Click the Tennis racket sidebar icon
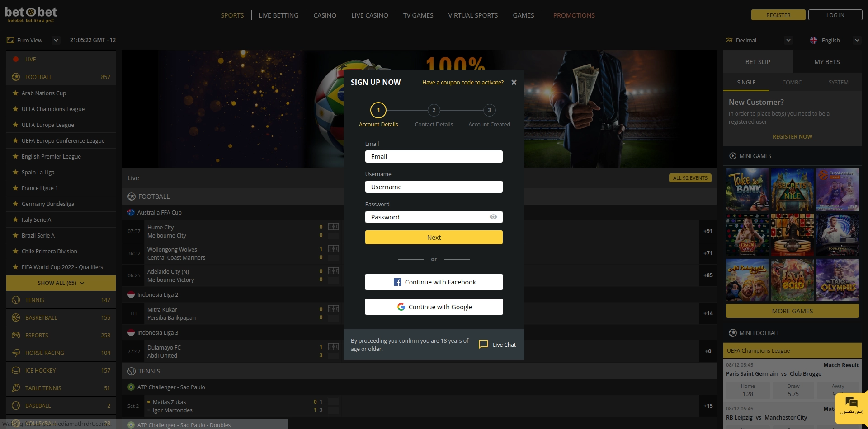Image resolution: width=868 pixels, height=429 pixels. tap(16, 300)
